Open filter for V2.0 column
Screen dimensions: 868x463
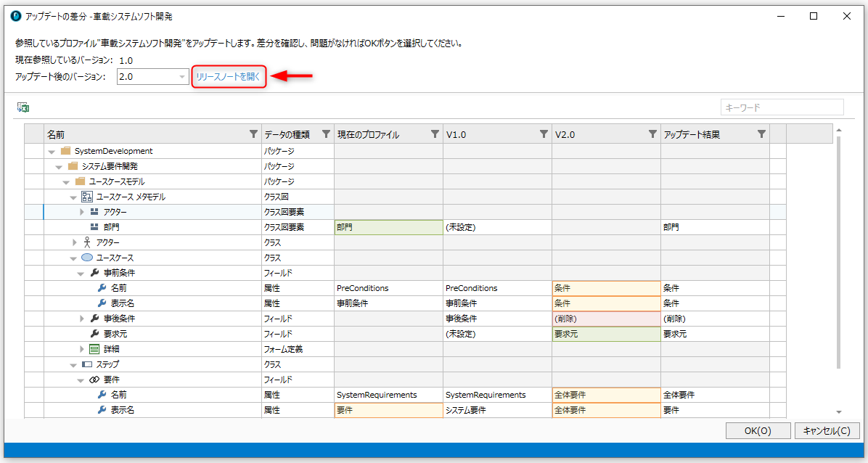pos(653,134)
